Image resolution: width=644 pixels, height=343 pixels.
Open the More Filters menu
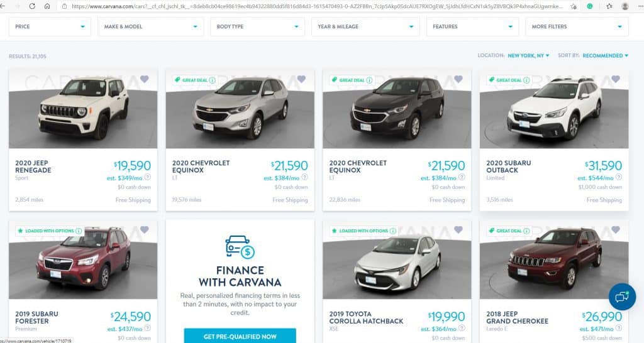pos(577,26)
